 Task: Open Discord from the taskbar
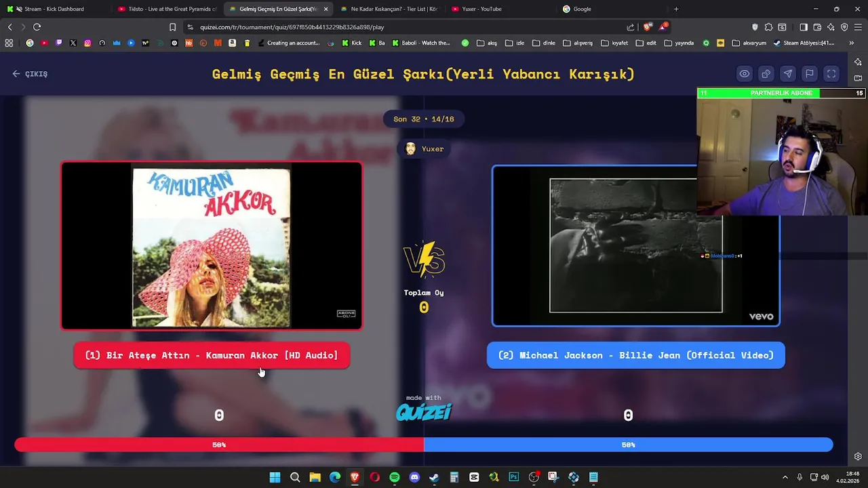point(414,477)
